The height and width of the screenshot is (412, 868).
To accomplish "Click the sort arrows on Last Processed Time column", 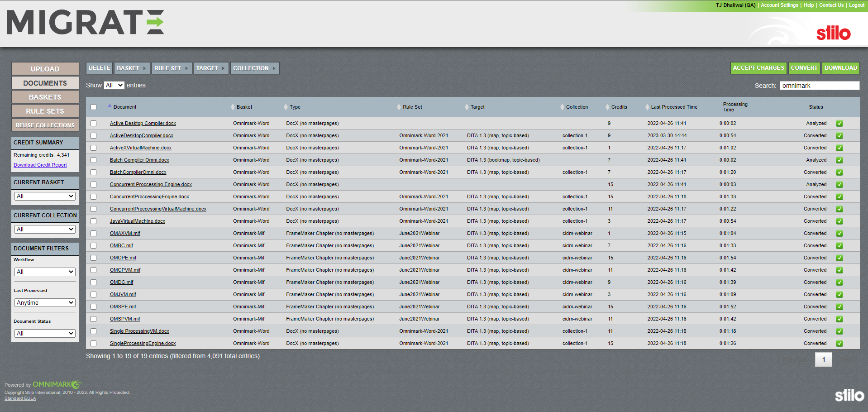I will click(x=647, y=107).
